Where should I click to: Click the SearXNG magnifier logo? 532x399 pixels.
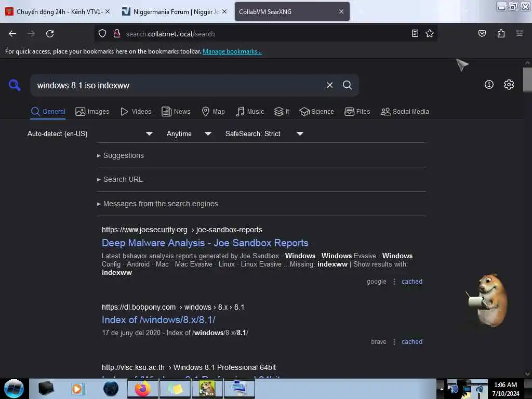click(15, 85)
